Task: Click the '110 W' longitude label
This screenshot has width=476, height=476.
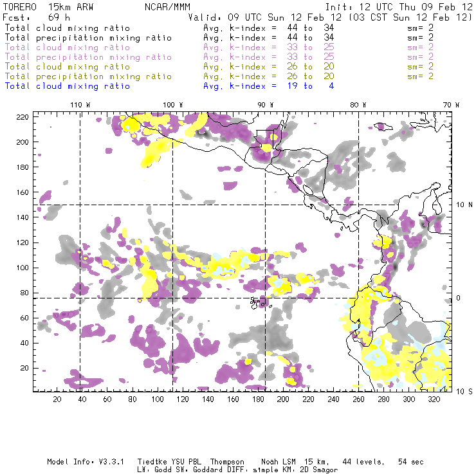Action: click(x=80, y=105)
